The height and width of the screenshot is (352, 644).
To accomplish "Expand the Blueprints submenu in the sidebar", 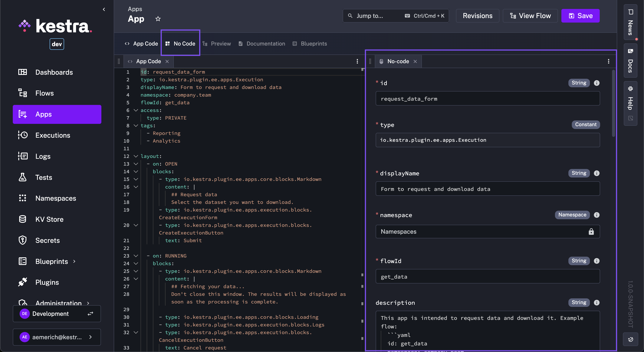I will 74,261.
